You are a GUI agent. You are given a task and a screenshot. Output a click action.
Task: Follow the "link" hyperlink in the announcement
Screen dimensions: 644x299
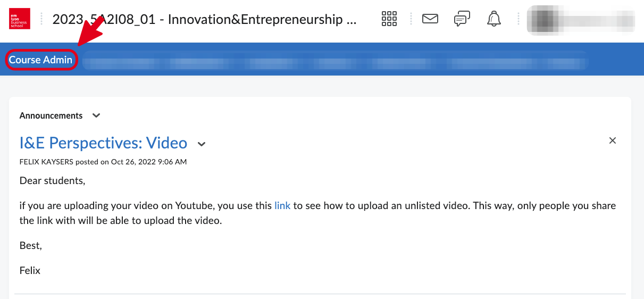pyautogui.click(x=282, y=205)
